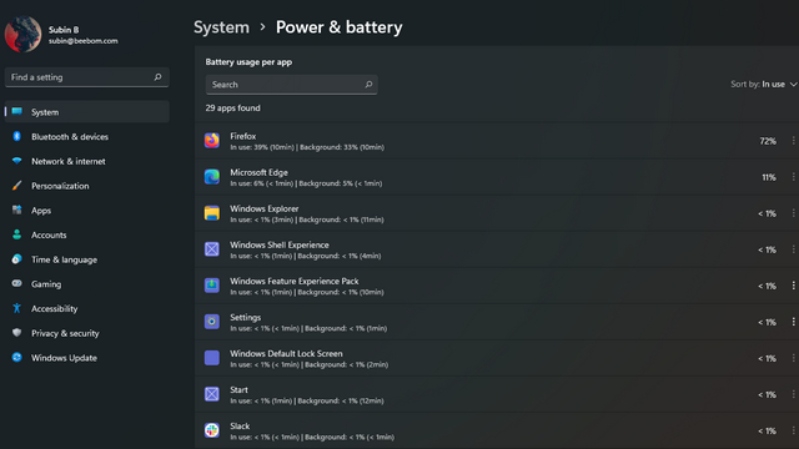The image size is (799, 449).
Task: Open Accounts settings
Action: (87, 235)
